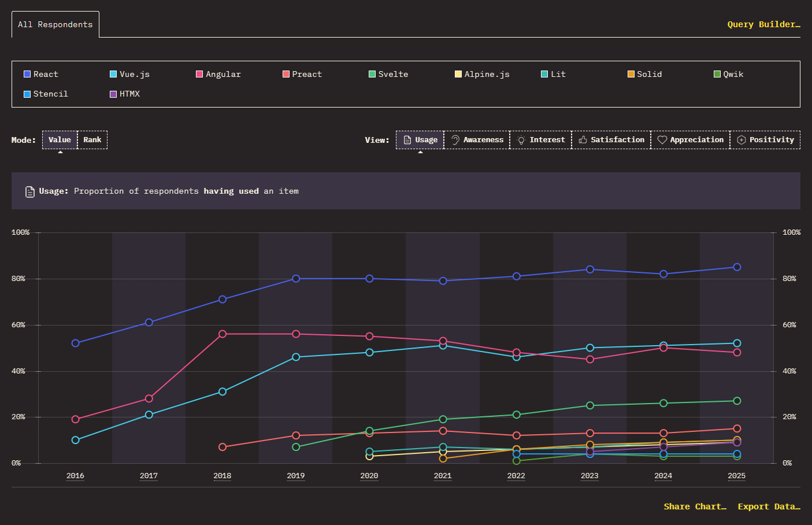The image size is (812, 525).
Task: Open the Share Chart dialog
Action: click(695, 506)
